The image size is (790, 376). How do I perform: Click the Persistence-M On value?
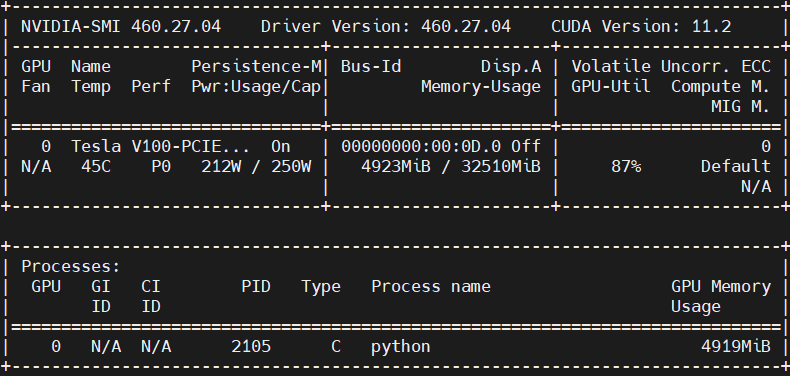(281, 147)
